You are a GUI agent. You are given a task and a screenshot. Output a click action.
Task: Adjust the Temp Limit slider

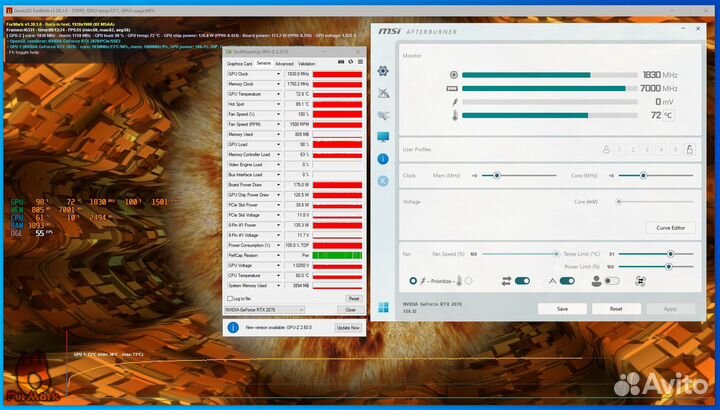click(x=670, y=254)
